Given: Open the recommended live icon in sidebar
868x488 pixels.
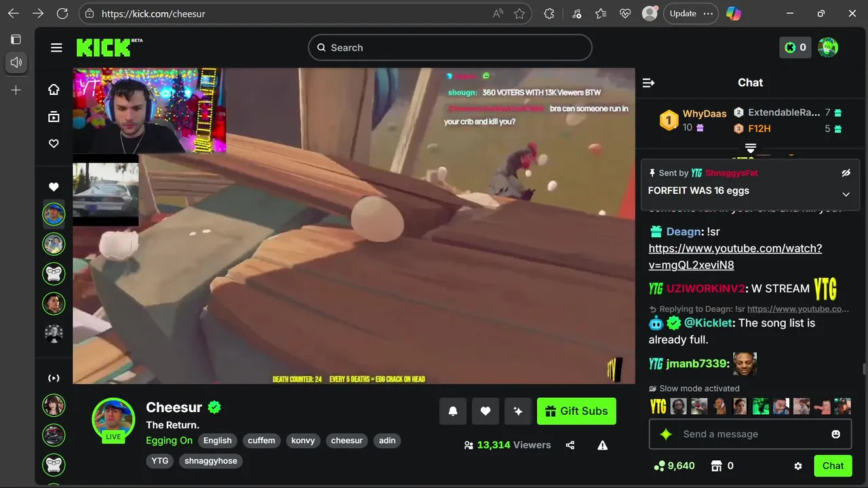Looking at the screenshot, I should [x=54, y=378].
